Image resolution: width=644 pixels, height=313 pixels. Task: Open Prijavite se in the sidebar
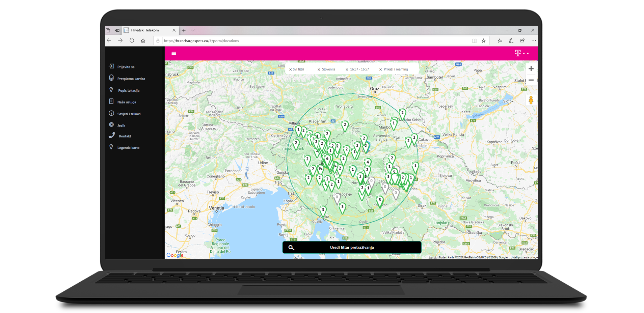126,67
